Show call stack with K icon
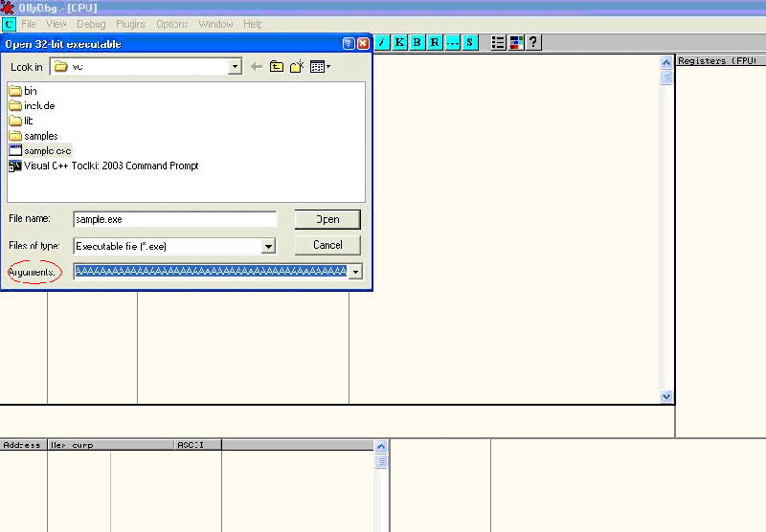This screenshot has width=766, height=532. [x=399, y=42]
